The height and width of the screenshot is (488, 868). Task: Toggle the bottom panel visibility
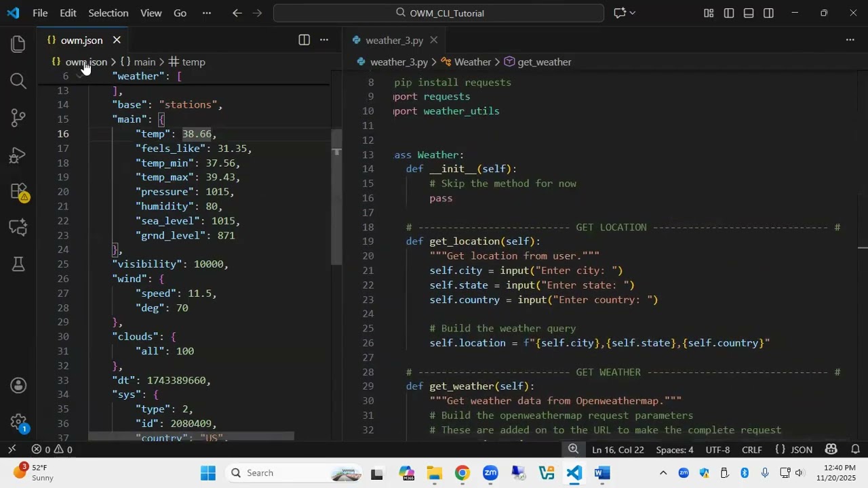pyautogui.click(x=749, y=13)
